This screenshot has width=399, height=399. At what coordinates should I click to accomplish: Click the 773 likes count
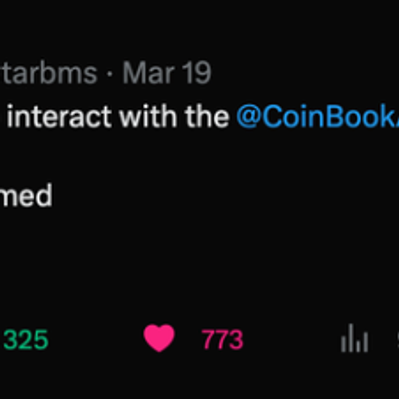coord(222,340)
